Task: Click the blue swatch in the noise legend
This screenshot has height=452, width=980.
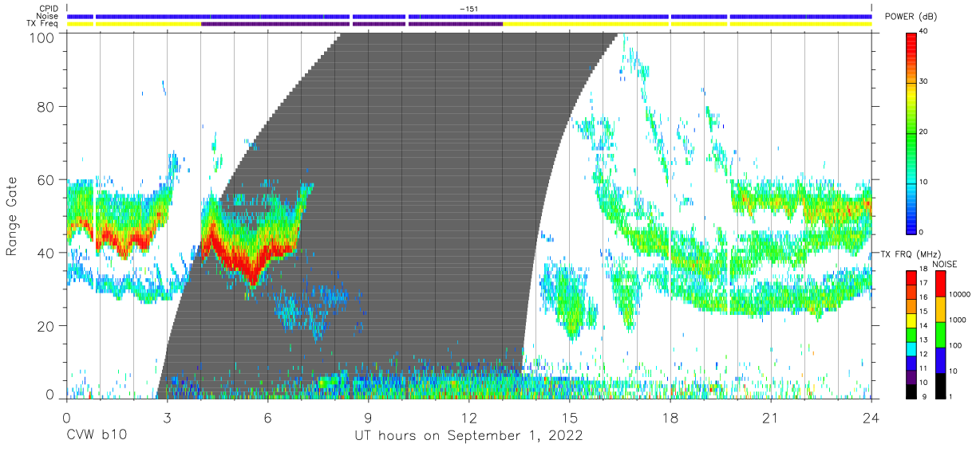Action: [x=941, y=360]
